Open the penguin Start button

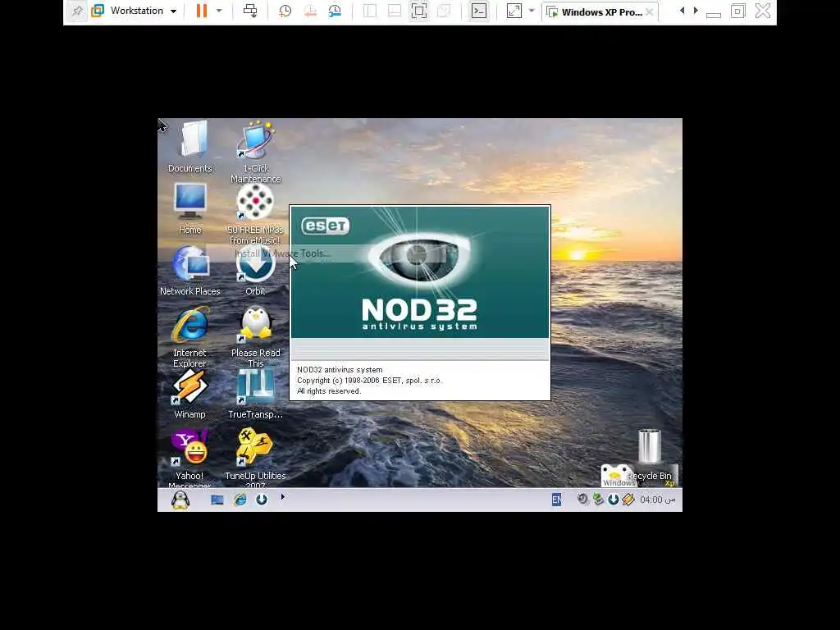(x=180, y=500)
